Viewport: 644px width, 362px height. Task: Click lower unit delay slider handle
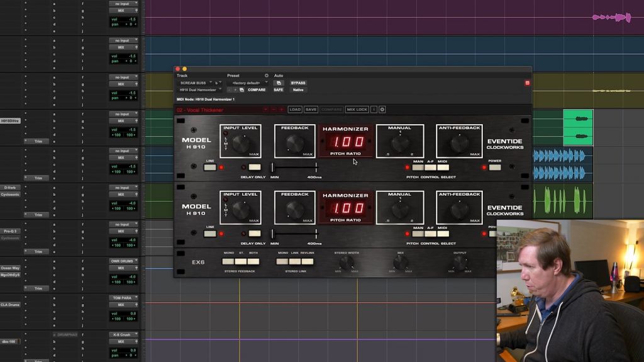272,234
